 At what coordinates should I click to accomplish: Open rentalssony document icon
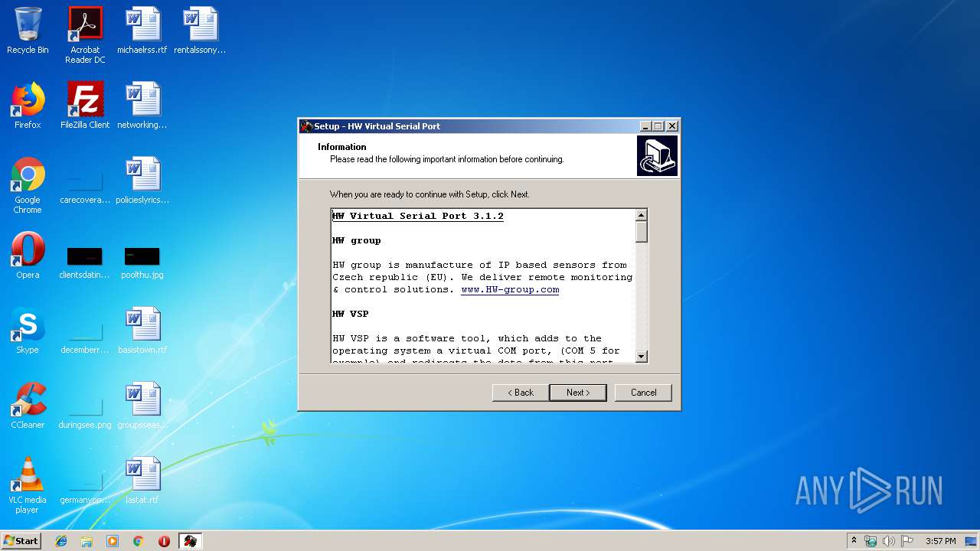200,31
